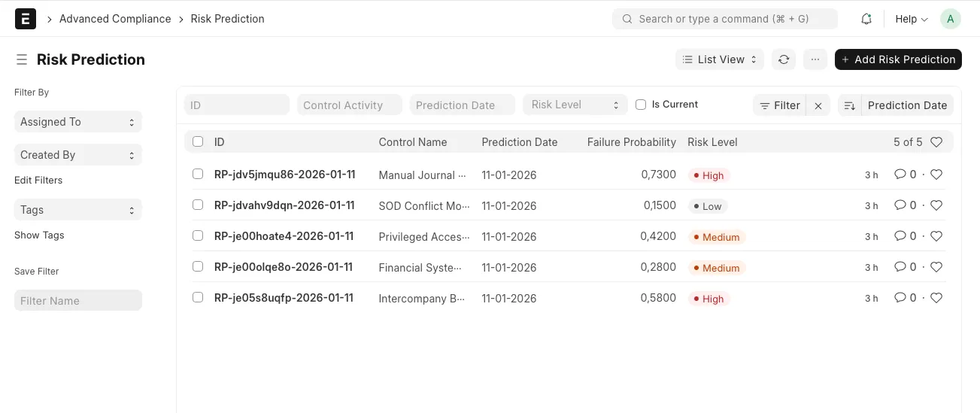Open the notifications bell

pos(866,19)
